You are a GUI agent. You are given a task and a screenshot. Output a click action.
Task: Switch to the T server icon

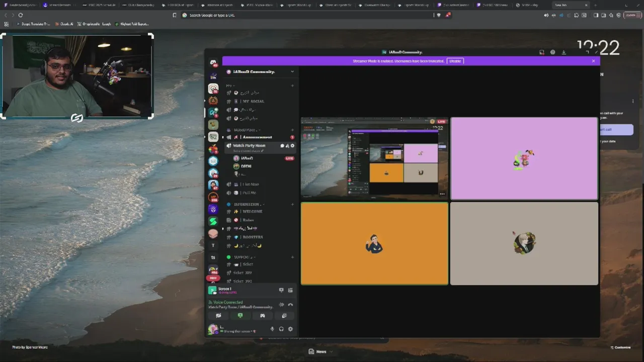(213, 245)
